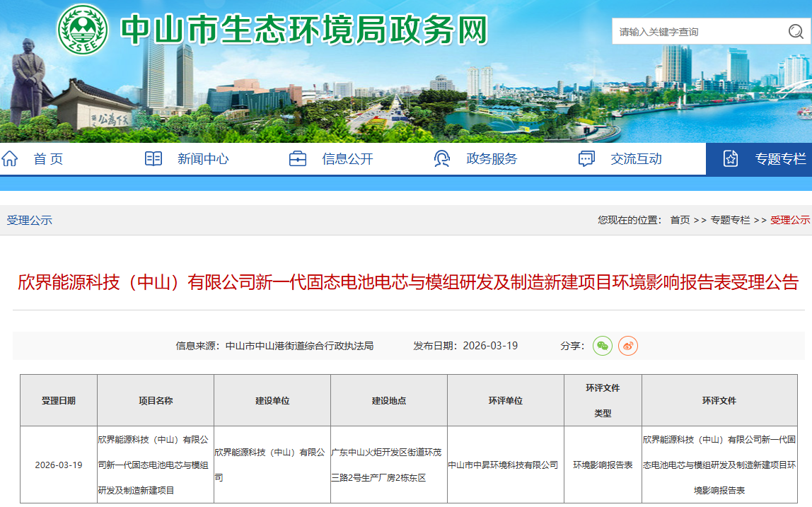This screenshot has height=507, width=812.
Task: Select the home icon beside 首页
Action: pos(8,159)
